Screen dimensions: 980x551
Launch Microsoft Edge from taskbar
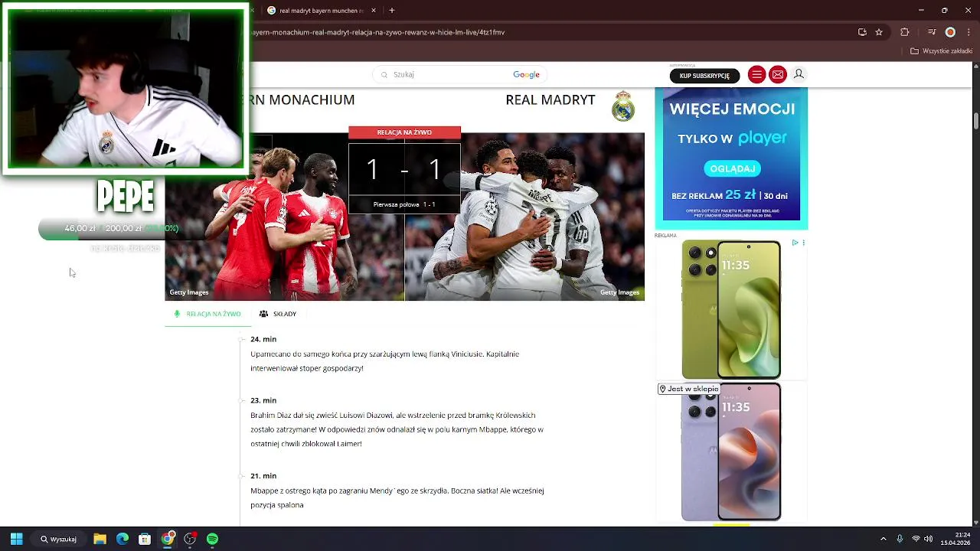tap(122, 539)
